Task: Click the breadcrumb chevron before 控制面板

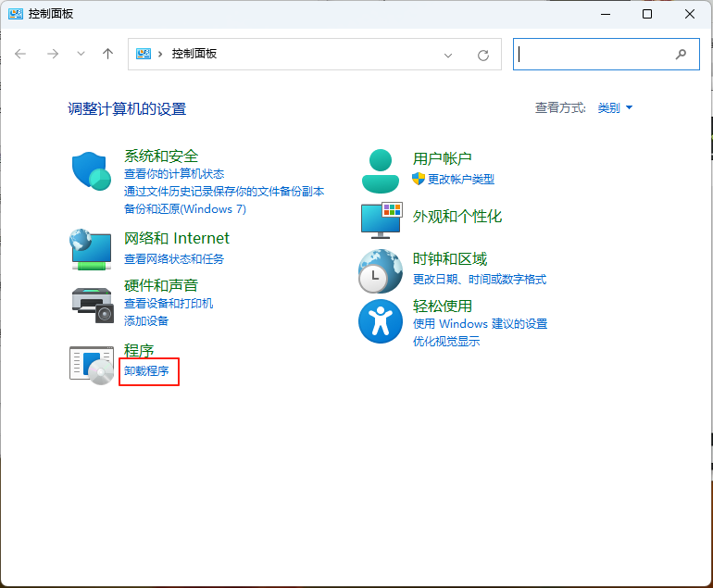Action: click(x=160, y=54)
